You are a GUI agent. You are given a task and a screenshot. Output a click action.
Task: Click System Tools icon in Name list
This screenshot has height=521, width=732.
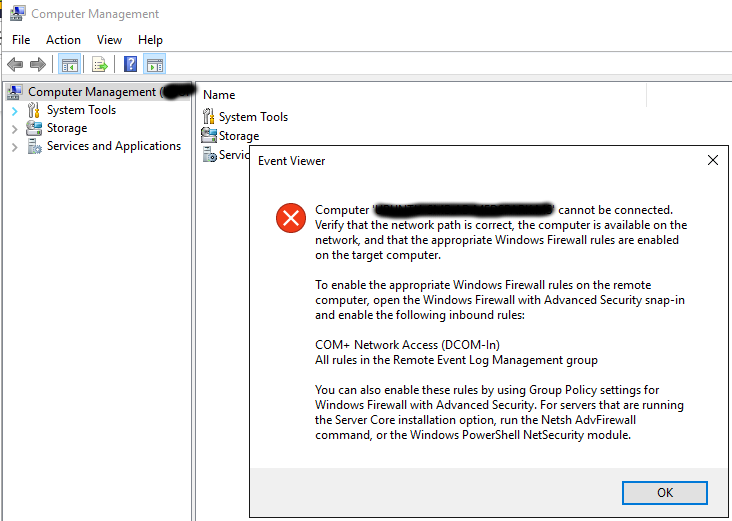(x=209, y=116)
